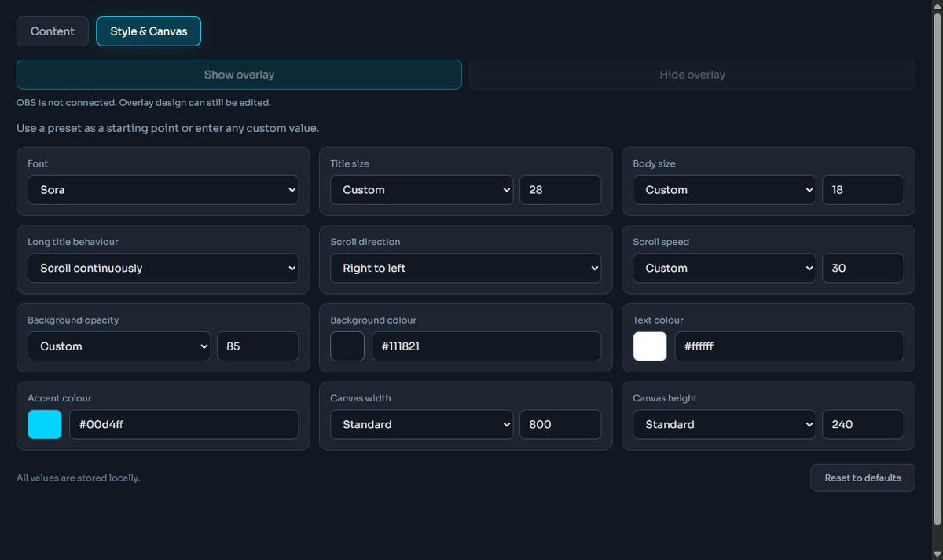Click the Show overlay button
Viewport: 943px width, 560px height.
tap(239, 75)
